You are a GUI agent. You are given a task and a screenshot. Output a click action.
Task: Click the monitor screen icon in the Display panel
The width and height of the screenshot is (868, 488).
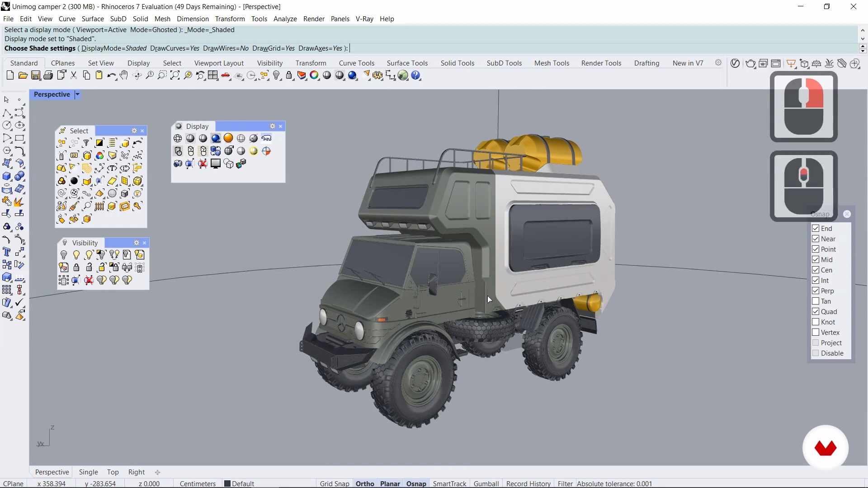click(x=216, y=164)
